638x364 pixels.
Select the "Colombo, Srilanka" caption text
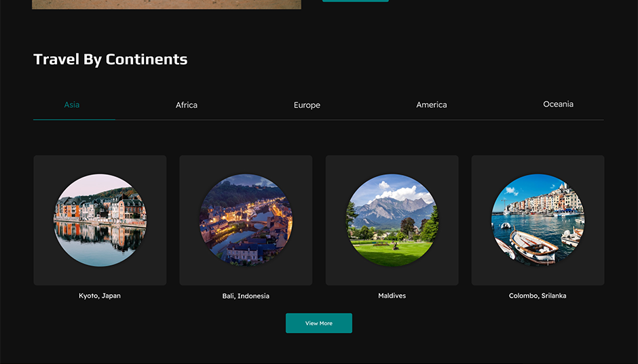[538, 296]
